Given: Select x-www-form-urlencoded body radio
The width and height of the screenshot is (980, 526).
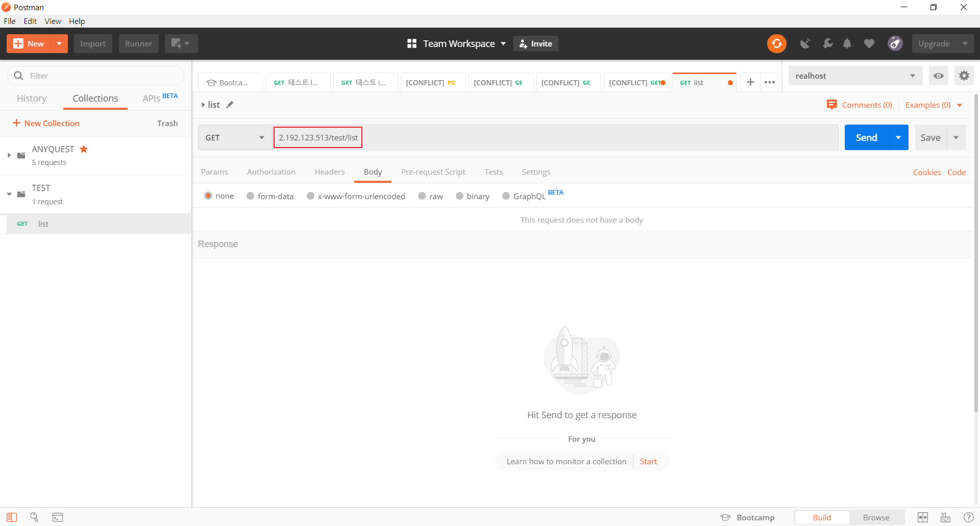Looking at the screenshot, I should pyautogui.click(x=310, y=196).
